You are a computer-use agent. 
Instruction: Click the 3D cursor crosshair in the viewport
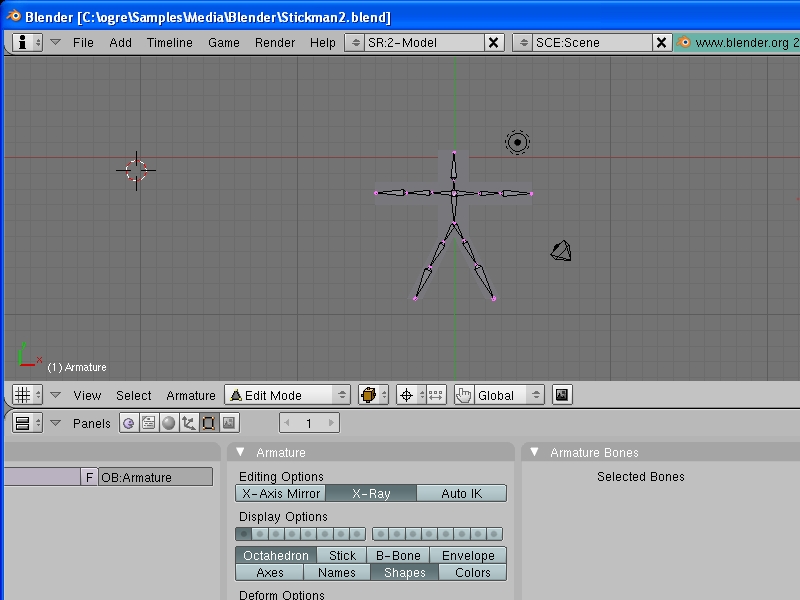pos(136,170)
